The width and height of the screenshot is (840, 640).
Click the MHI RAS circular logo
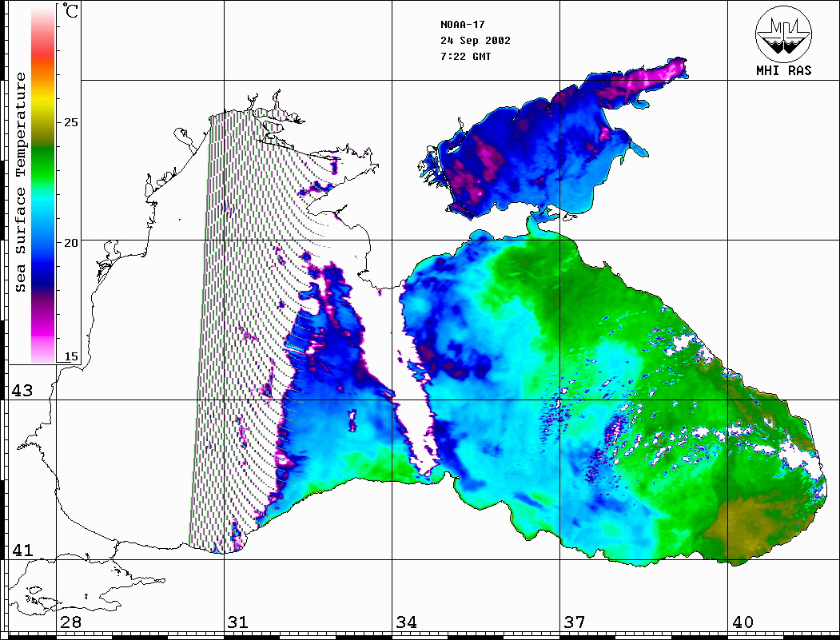(x=783, y=34)
